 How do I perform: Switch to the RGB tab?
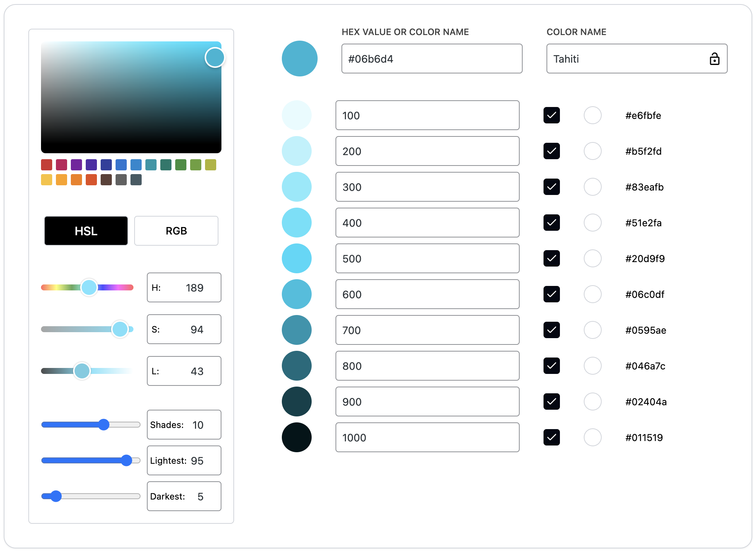(176, 231)
